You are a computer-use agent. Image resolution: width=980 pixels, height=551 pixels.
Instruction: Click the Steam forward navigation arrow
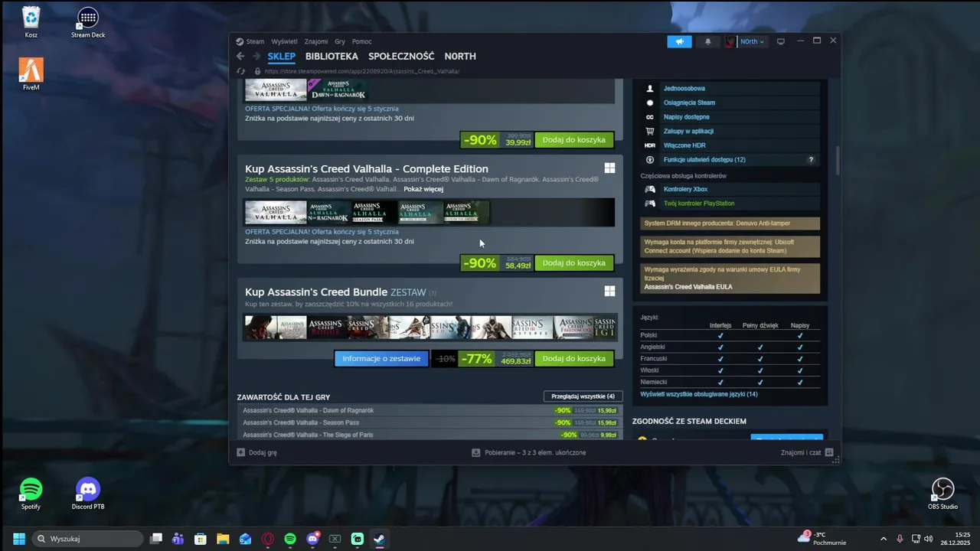pyautogui.click(x=256, y=56)
